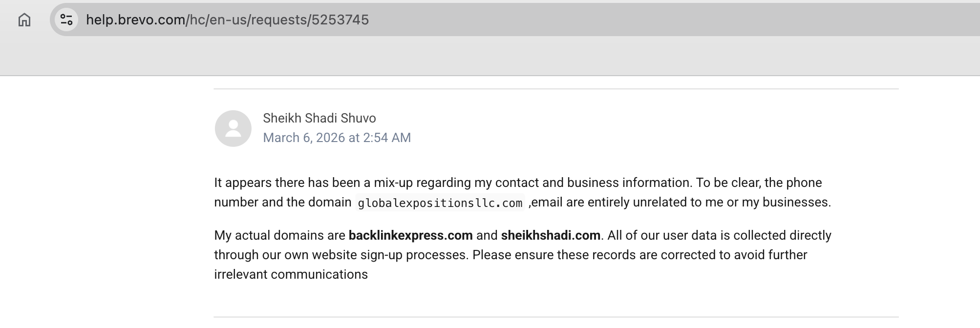
Task: Click the help.brevo.com domain in the URL
Action: point(135,20)
